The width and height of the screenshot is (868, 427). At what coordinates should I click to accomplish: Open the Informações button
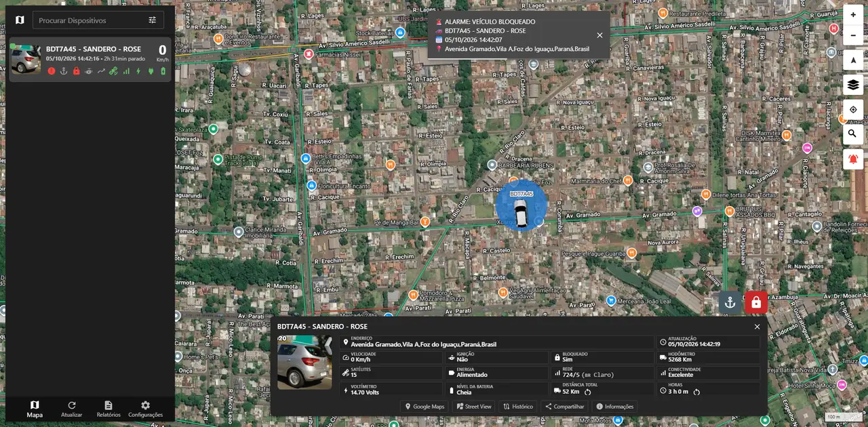pos(614,407)
